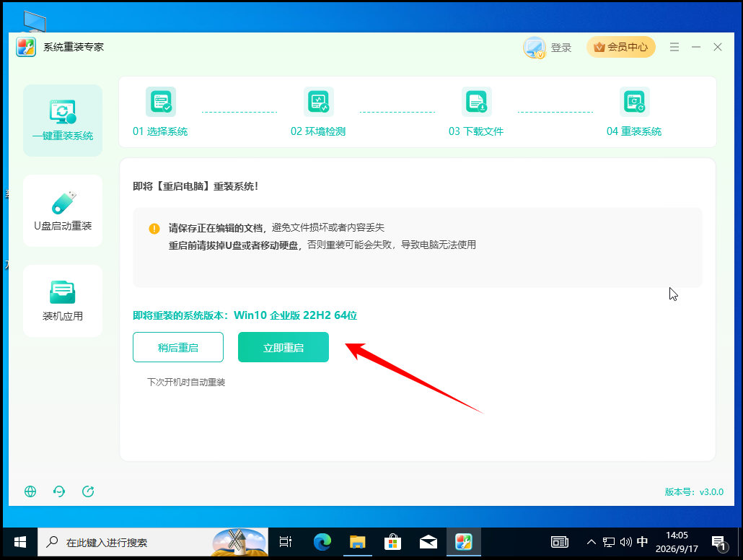743x560 pixels.
Task: Click the globe website icon at bottom left
Action: pyautogui.click(x=30, y=491)
